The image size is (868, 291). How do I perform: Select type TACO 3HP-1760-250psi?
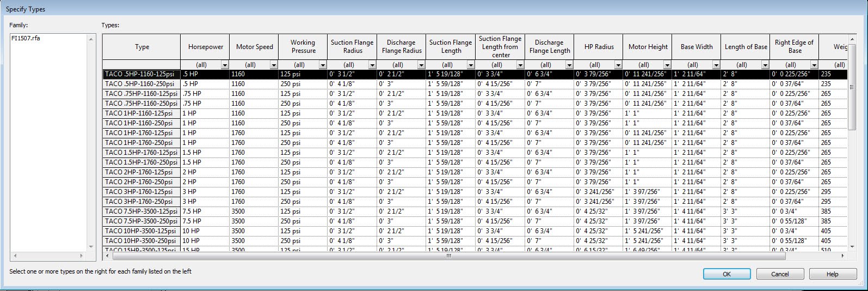[x=141, y=202]
